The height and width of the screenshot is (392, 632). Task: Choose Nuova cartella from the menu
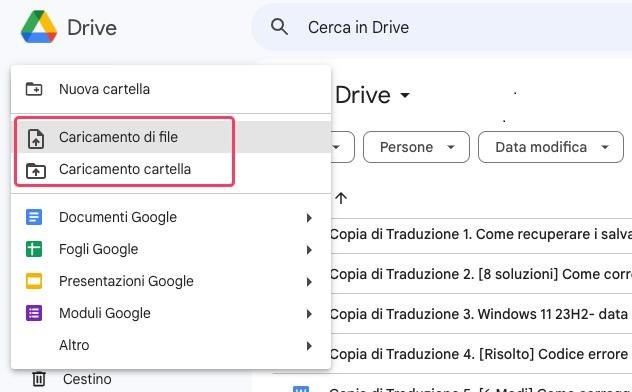pos(171,89)
